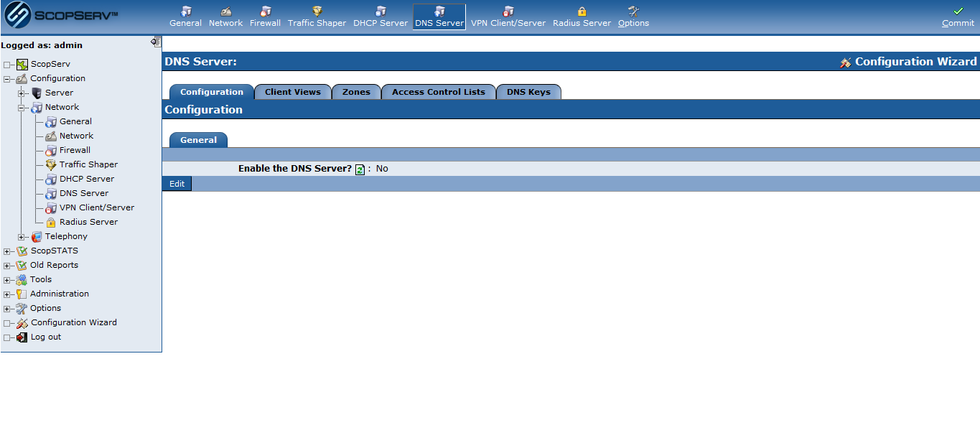Switch to the Client Views tab
Viewport: 980px width, 448px height.
[292, 92]
